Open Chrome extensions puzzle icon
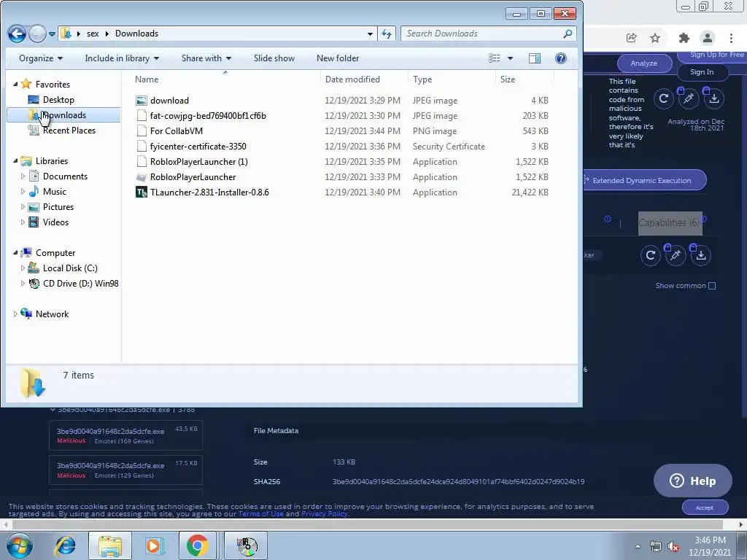Viewport: 747px width, 560px height. click(684, 38)
